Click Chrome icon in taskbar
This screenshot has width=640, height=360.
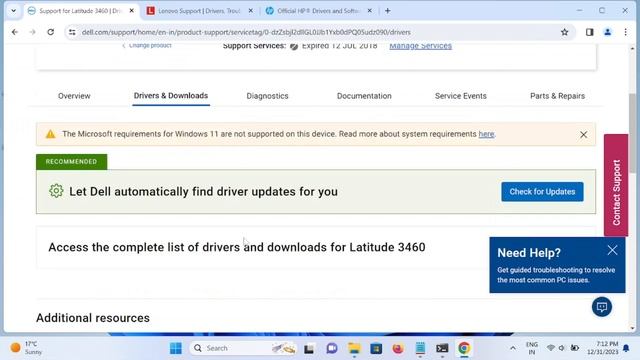(464, 348)
